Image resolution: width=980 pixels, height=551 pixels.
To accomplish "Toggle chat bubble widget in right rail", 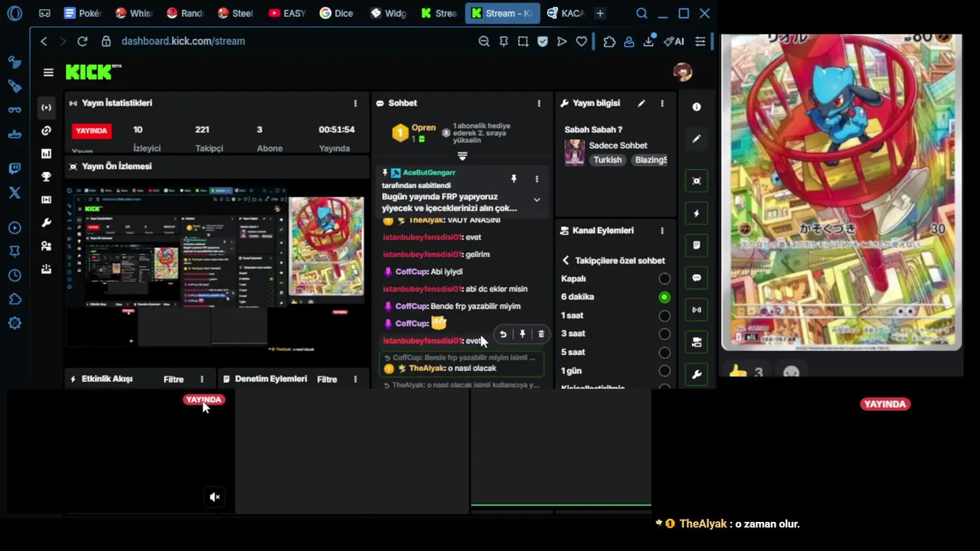I will click(697, 278).
